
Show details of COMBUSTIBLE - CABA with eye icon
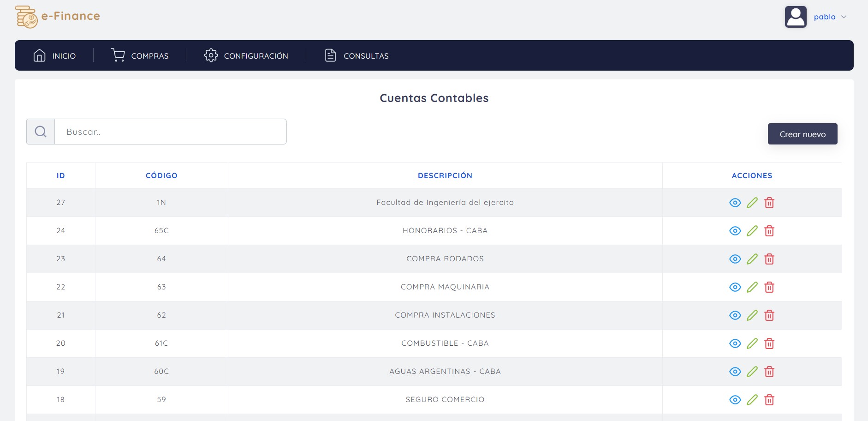[735, 343]
